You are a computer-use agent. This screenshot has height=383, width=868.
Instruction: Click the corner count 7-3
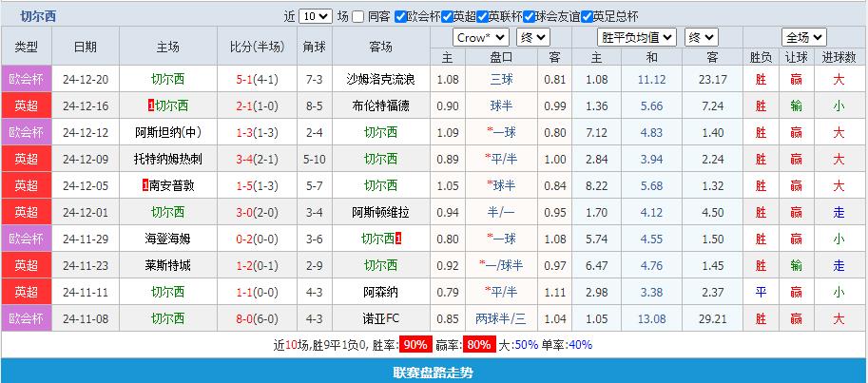pyautogui.click(x=315, y=79)
